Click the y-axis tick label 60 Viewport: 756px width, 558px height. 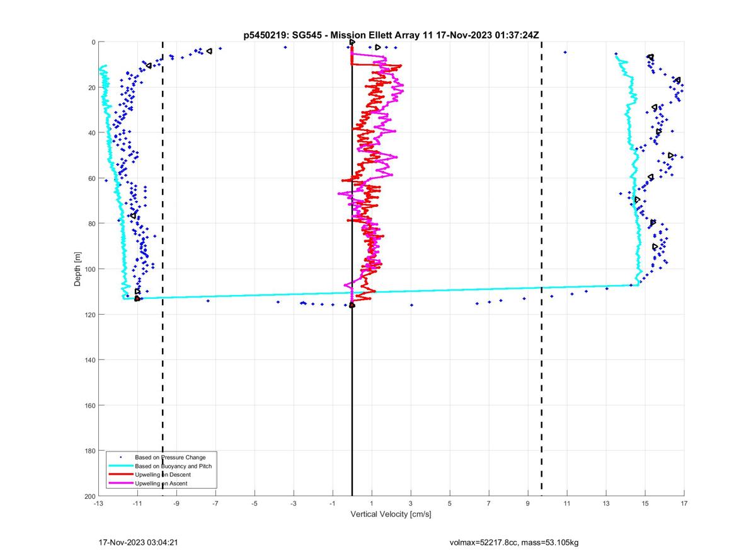click(x=91, y=178)
